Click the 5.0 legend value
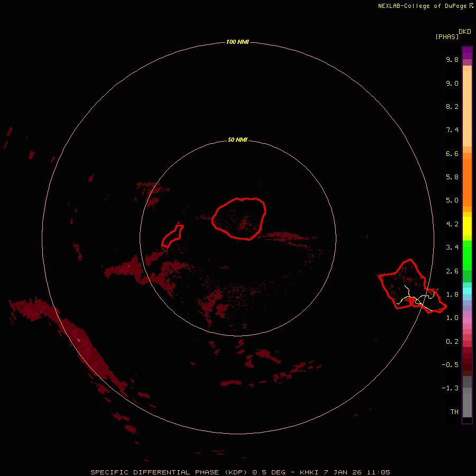476x476 pixels. [452, 200]
